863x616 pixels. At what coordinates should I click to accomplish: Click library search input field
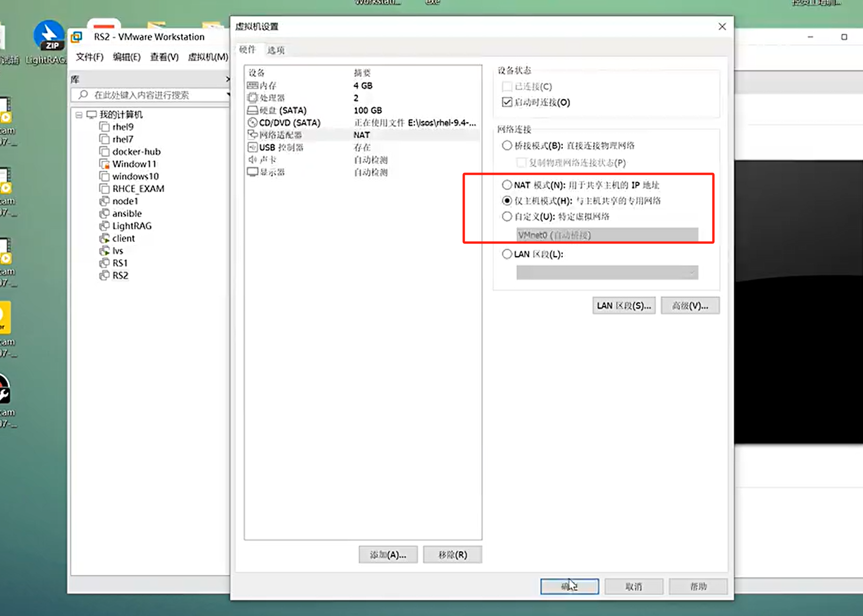pos(150,95)
